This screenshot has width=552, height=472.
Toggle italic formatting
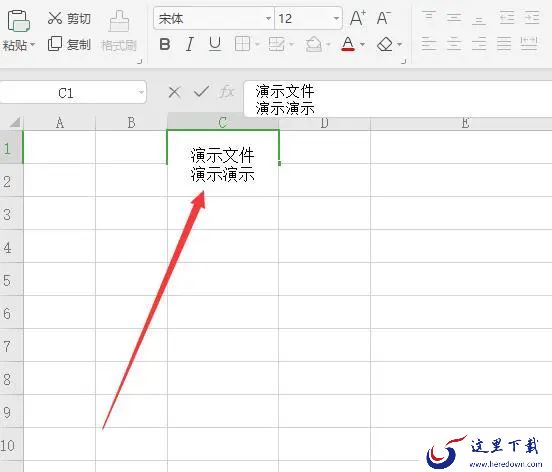coord(190,44)
